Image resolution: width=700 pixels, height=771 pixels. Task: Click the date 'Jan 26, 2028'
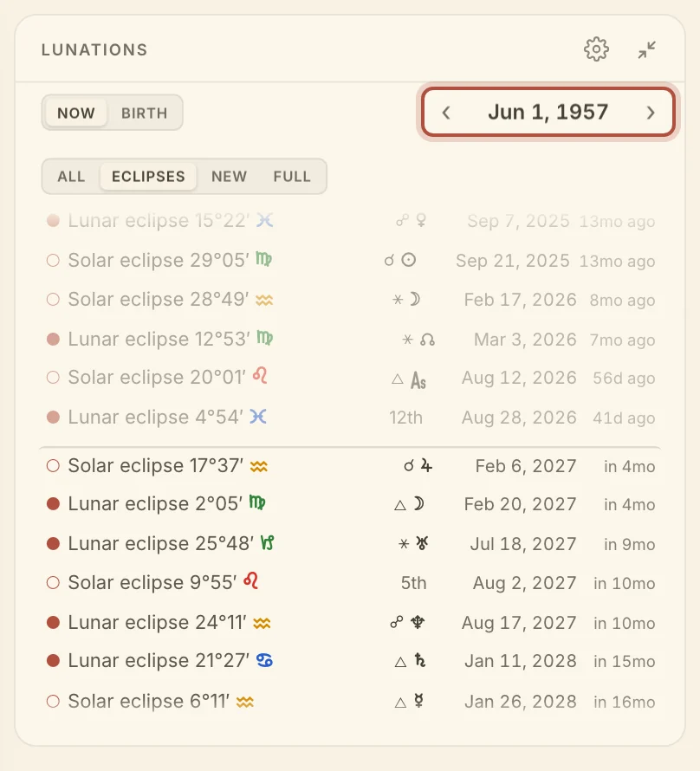pos(521,702)
